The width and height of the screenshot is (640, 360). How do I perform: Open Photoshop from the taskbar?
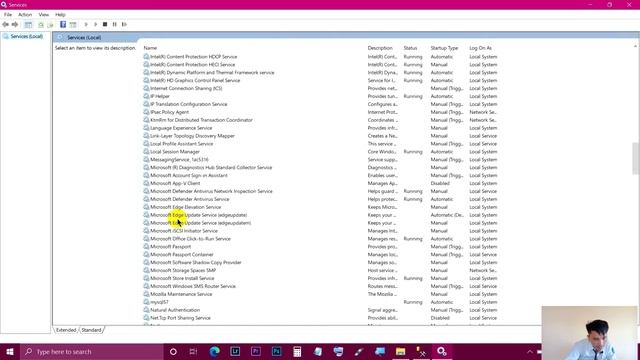click(276, 351)
